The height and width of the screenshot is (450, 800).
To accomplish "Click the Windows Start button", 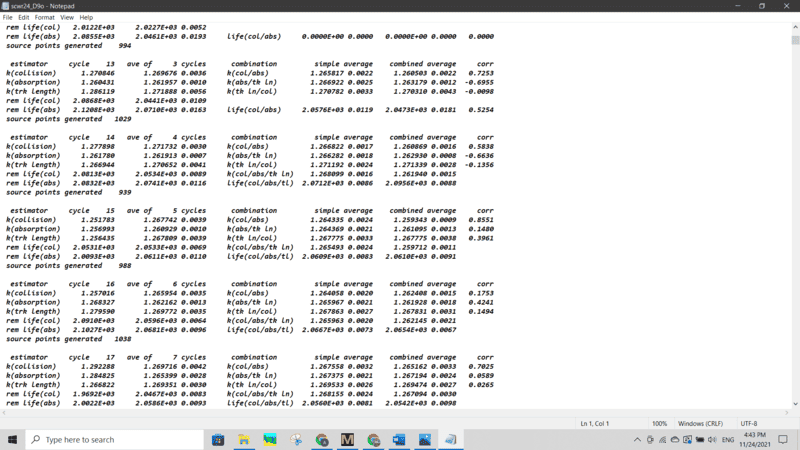I will point(12,439).
